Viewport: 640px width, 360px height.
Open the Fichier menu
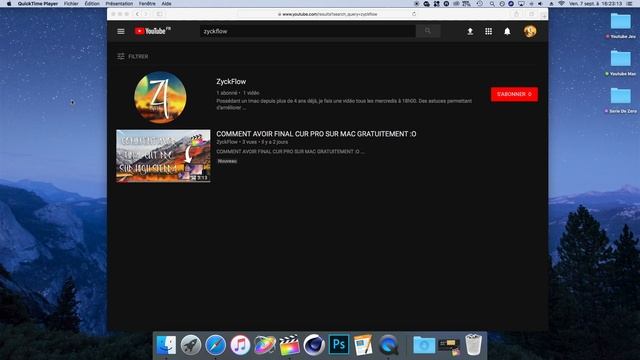click(x=71, y=4)
